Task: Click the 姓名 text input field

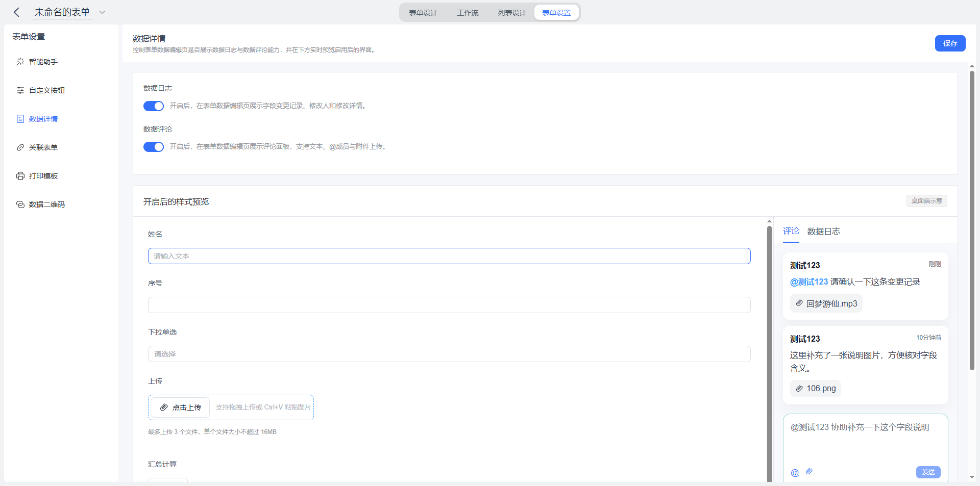Action: pos(449,256)
